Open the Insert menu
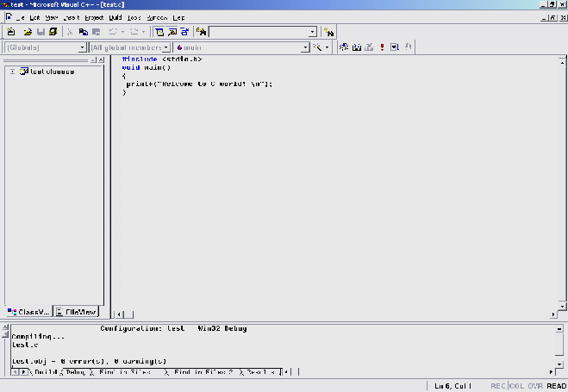Viewport: 568px width, 392px height. coord(72,18)
